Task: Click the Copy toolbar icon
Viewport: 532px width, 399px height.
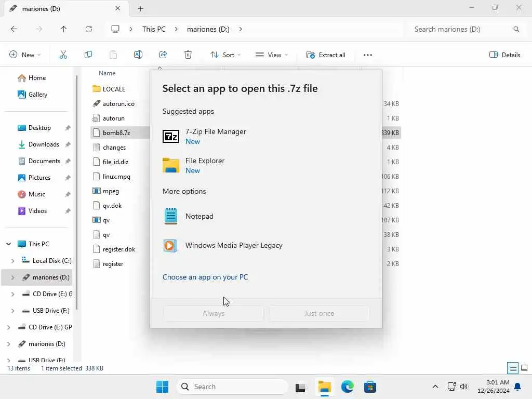Action: tap(88, 55)
